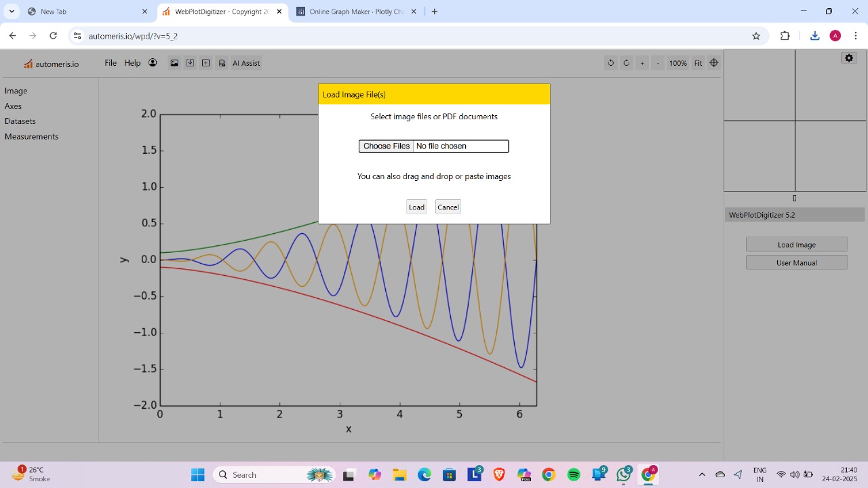The height and width of the screenshot is (488, 868).
Task: Zoom in using the plus icon
Action: click(642, 62)
